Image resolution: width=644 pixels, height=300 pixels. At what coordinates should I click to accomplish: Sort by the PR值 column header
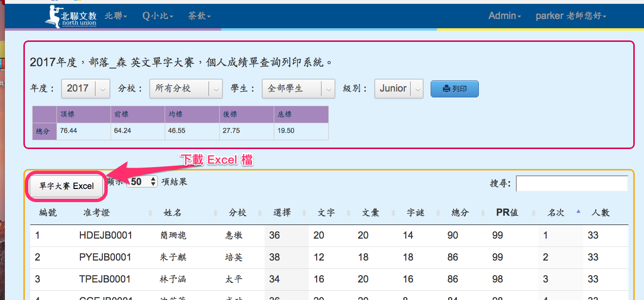coord(507,213)
